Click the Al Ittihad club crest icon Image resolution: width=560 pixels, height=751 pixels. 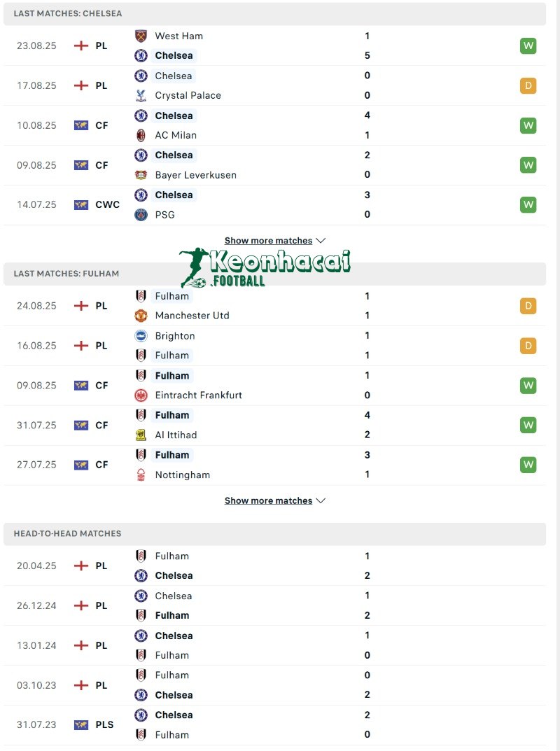pyautogui.click(x=141, y=435)
